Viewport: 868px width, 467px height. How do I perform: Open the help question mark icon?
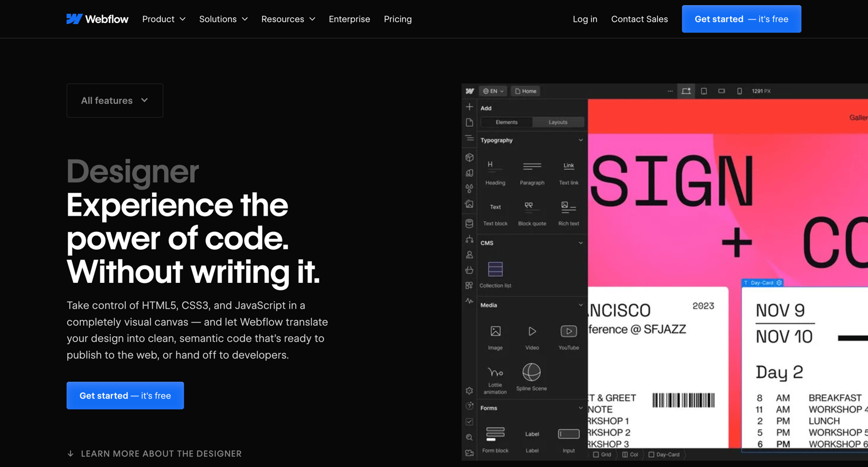coord(469,406)
